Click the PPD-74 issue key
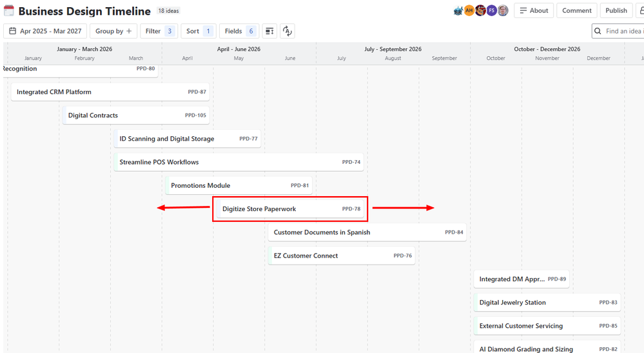644x353 pixels. (351, 163)
